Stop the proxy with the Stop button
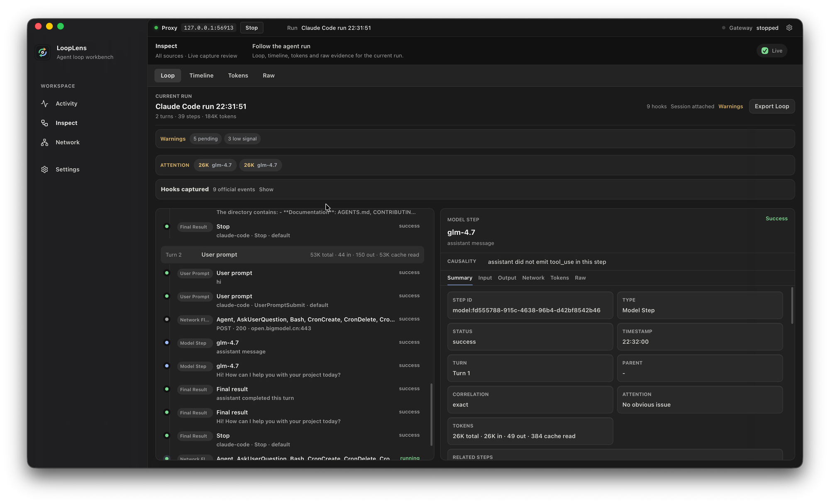The image size is (830, 504). 251,28
